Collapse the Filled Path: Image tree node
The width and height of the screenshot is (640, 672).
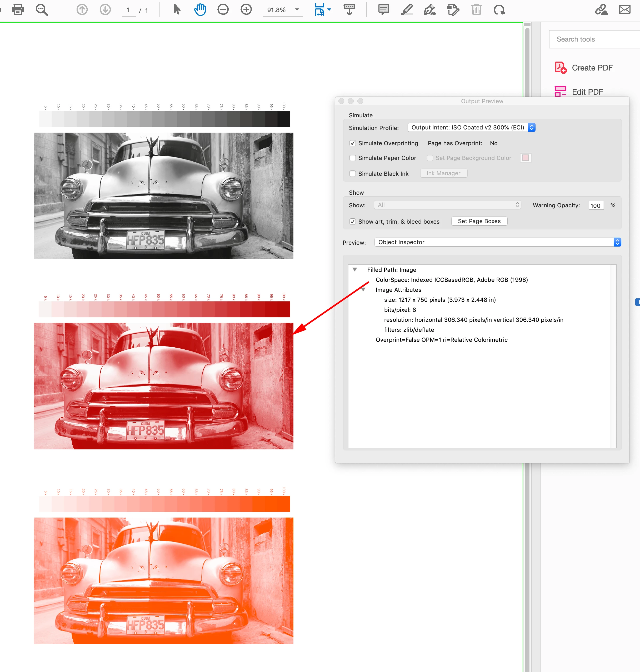tap(355, 270)
